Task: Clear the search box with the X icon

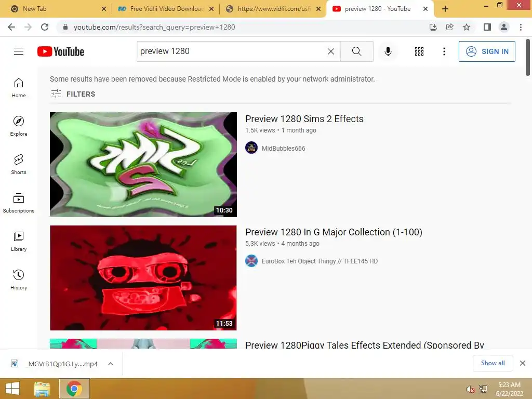Action: pyautogui.click(x=331, y=51)
